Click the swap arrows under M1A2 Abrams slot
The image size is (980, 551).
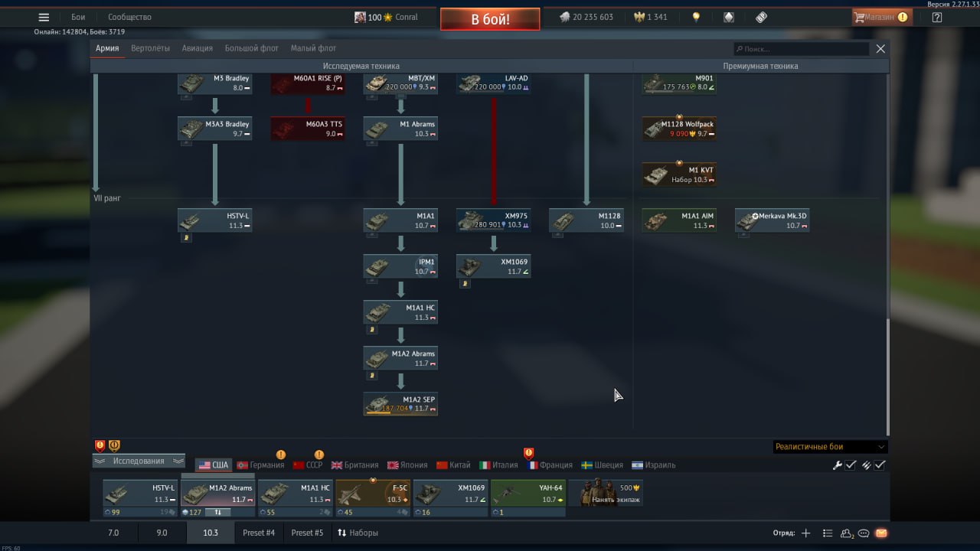(x=218, y=512)
